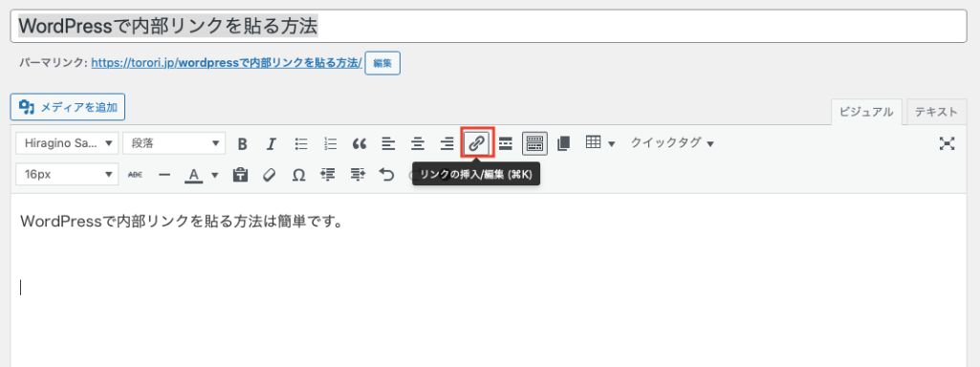The width and height of the screenshot is (980, 367).
Task: Open the text color picker arrow
Action: click(x=215, y=175)
